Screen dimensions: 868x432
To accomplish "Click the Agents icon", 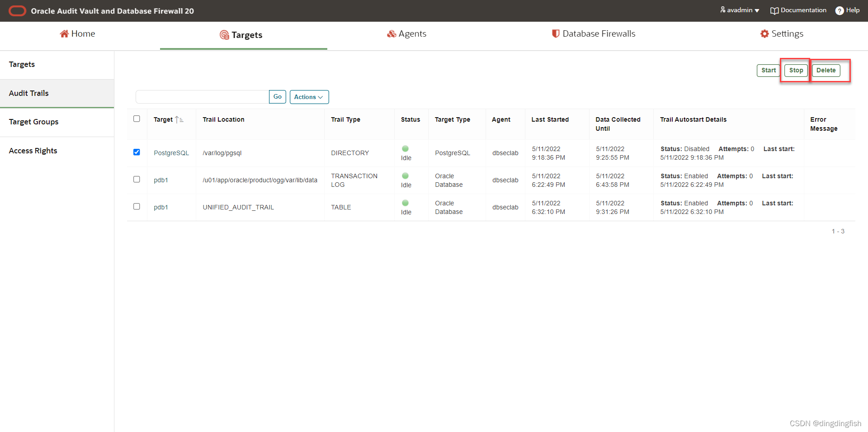I will [392, 34].
